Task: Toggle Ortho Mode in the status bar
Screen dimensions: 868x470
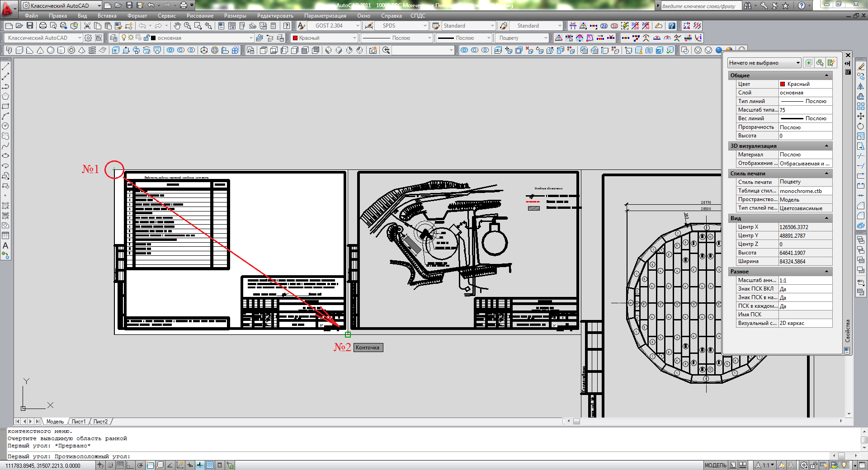Action: point(130,465)
